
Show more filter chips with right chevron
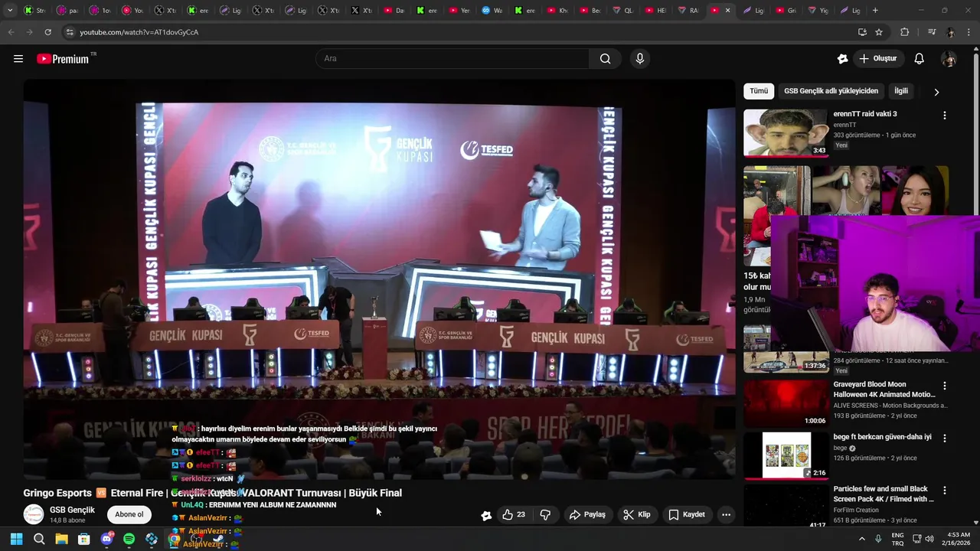(x=936, y=92)
